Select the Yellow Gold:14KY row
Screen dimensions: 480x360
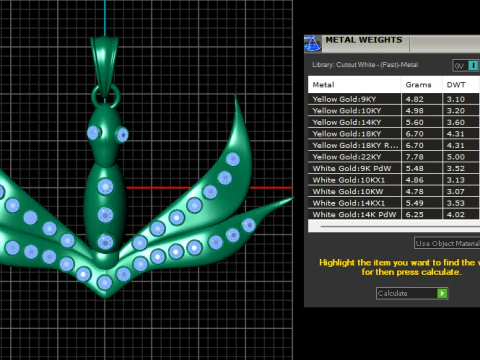[394, 122]
